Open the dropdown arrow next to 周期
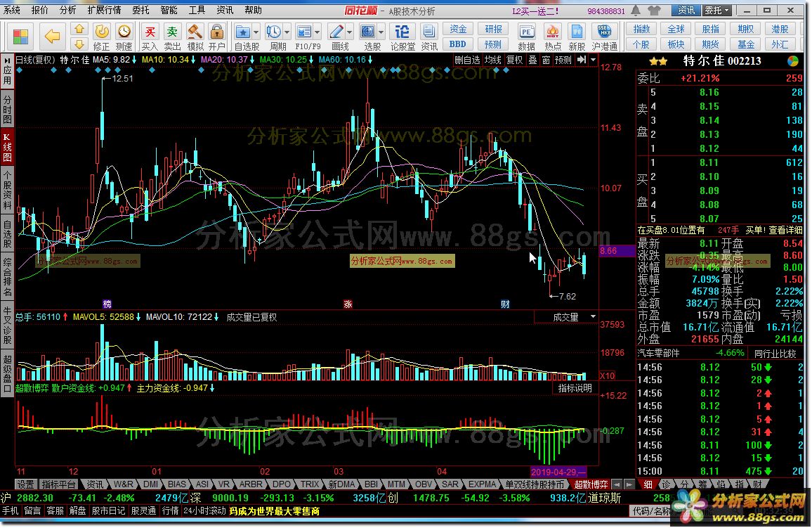The image size is (812, 528). tap(287, 32)
